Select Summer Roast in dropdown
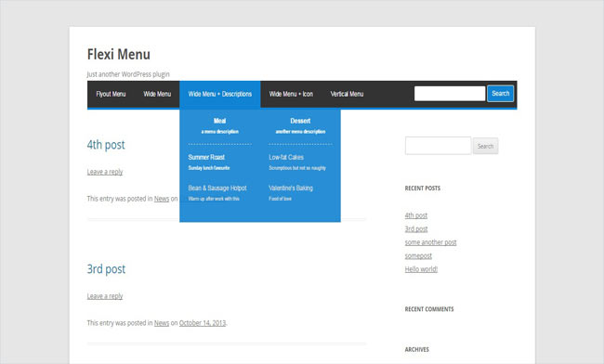604x364 pixels. point(206,157)
